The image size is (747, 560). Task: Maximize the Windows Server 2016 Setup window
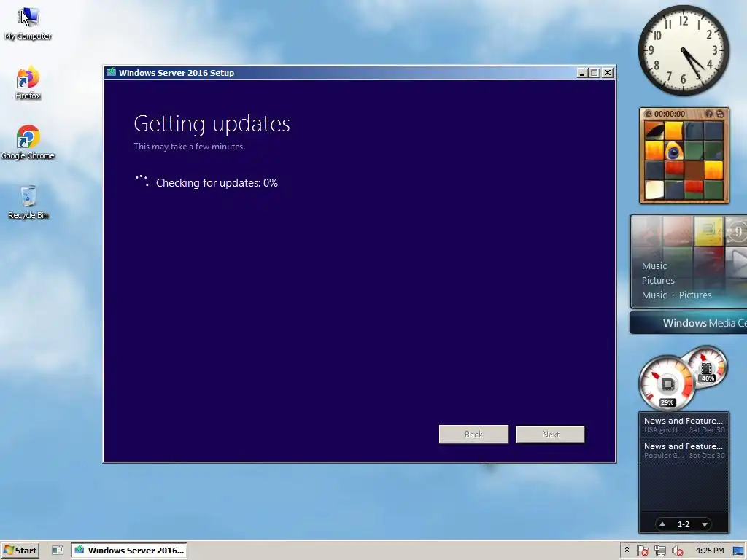(x=594, y=73)
